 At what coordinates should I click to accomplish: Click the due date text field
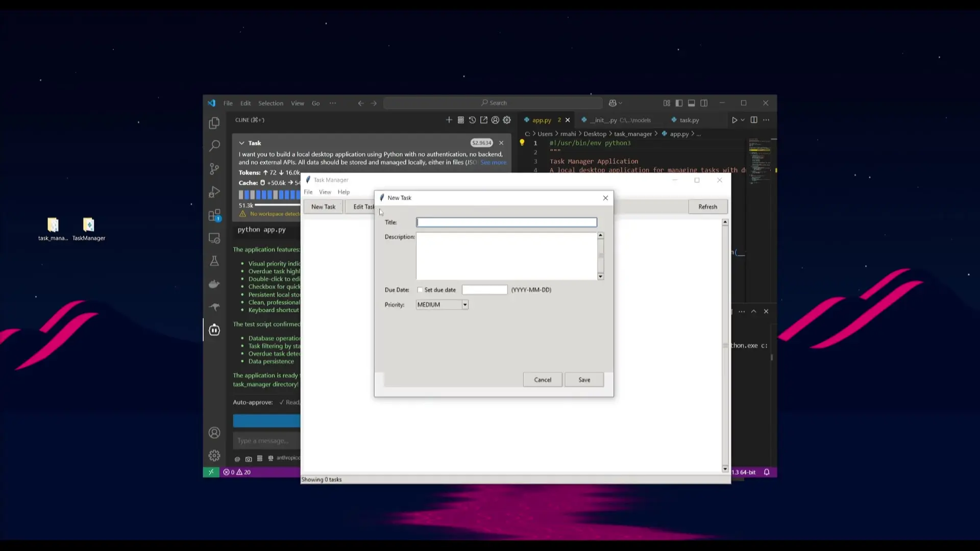[484, 290]
